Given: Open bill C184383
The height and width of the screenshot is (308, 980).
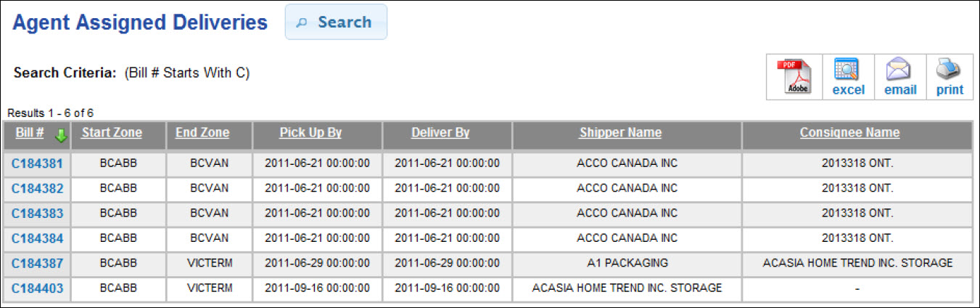Looking at the screenshot, I should click(x=37, y=214).
